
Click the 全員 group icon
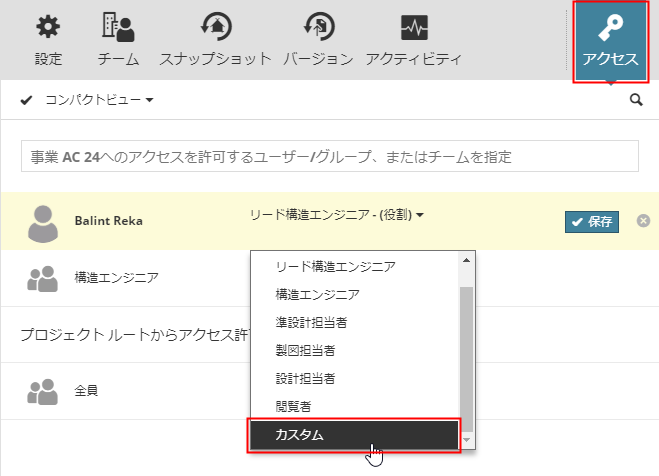click(x=42, y=390)
